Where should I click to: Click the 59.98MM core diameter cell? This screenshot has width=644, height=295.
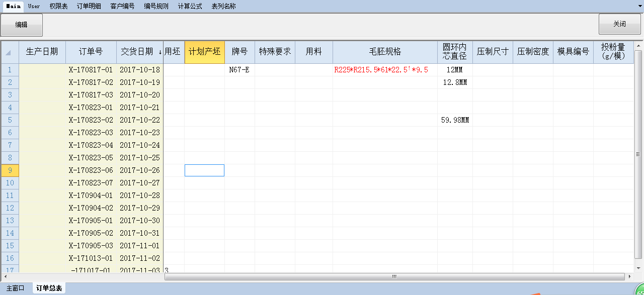455,120
